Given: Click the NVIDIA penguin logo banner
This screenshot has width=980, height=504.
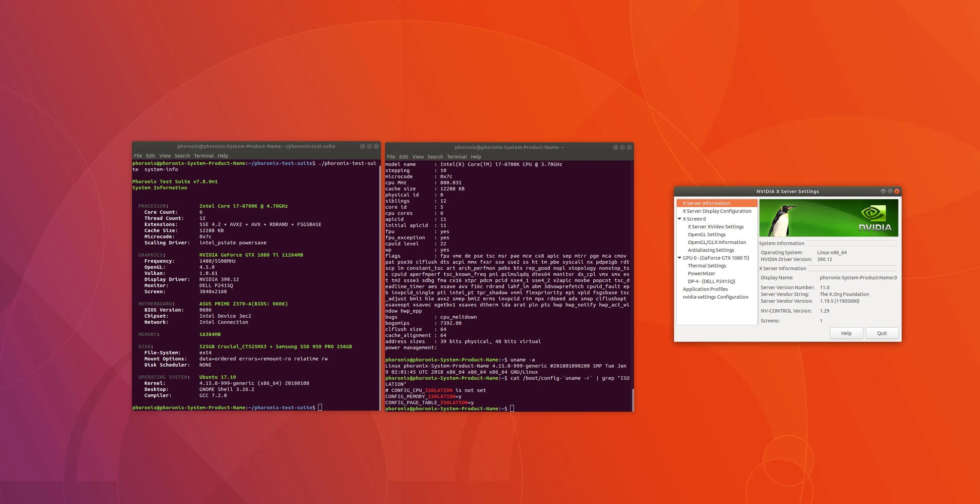Looking at the screenshot, I should pos(829,218).
